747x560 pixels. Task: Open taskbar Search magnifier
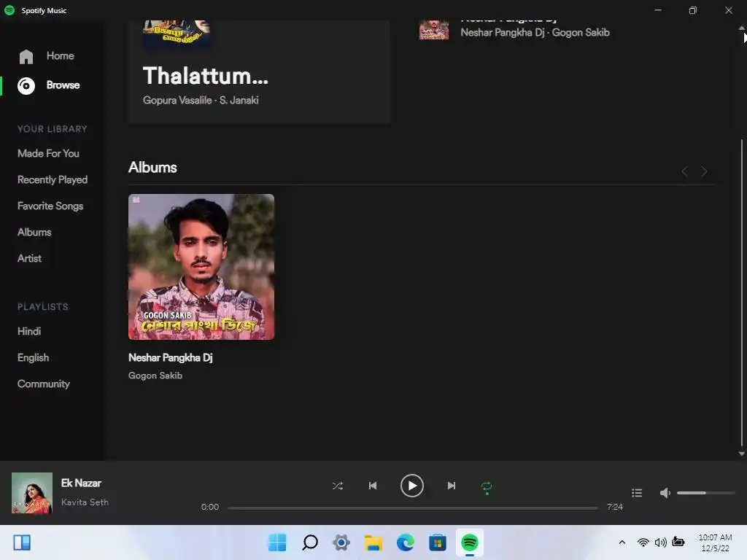309,542
